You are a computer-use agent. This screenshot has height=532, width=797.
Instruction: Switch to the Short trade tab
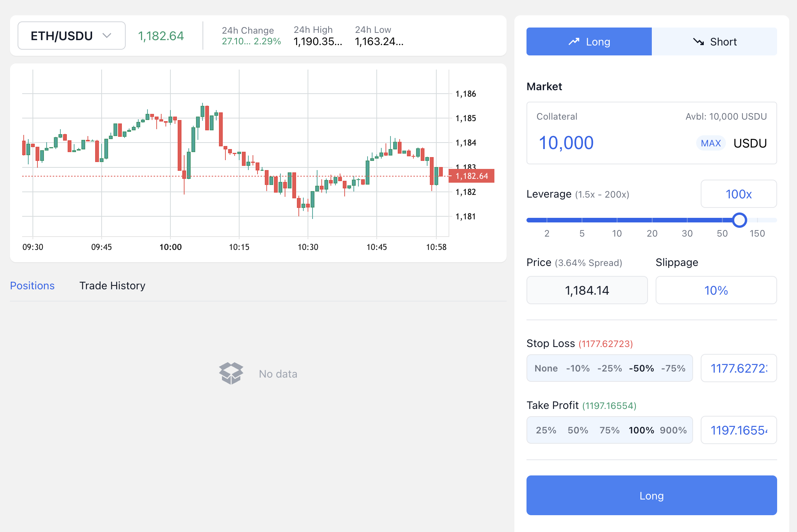(x=714, y=42)
